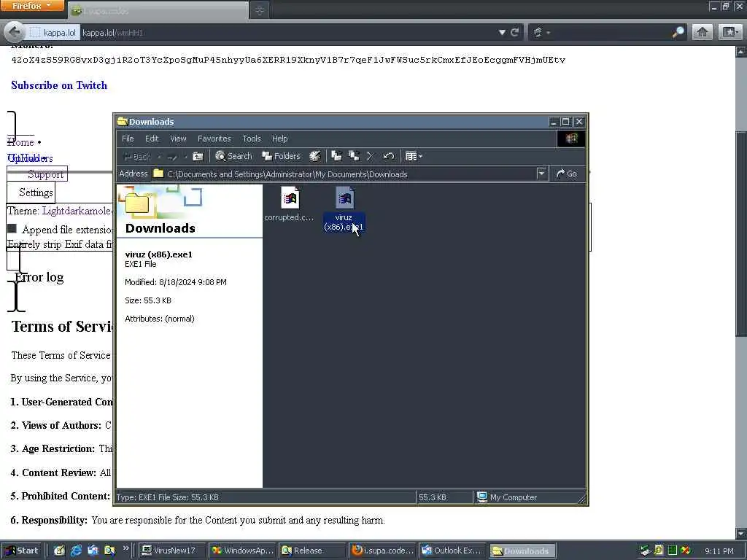Toggle Append file extension checkbox
Viewport: 747px width, 560px height.
coord(12,229)
